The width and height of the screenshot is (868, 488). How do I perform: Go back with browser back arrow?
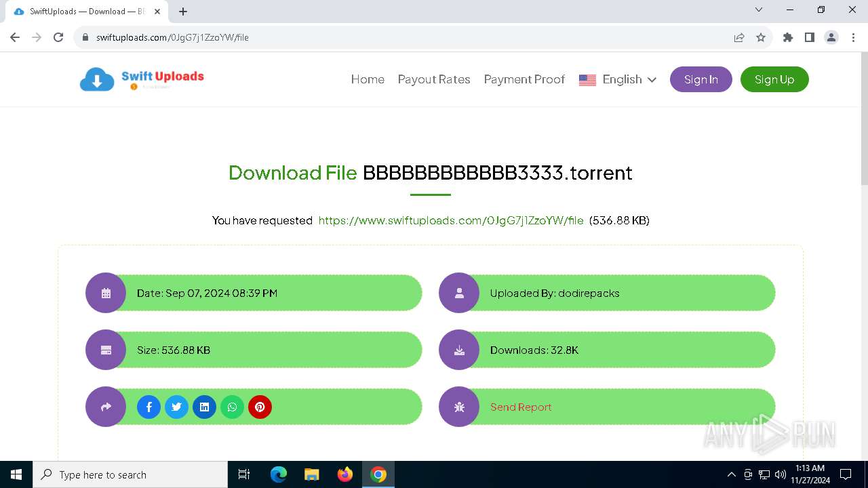point(15,37)
